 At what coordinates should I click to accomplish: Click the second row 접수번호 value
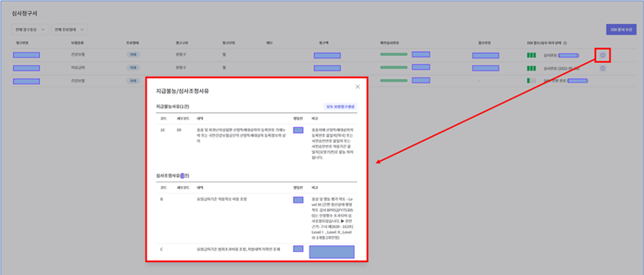(x=485, y=68)
